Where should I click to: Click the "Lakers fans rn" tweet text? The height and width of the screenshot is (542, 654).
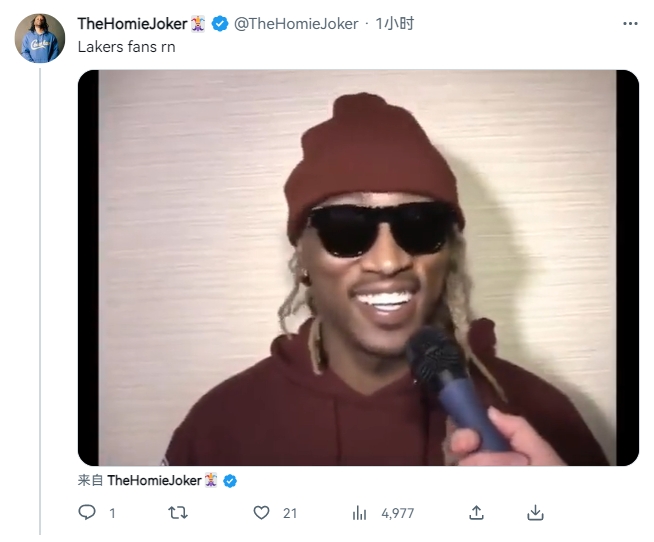[x=126, y=46]
